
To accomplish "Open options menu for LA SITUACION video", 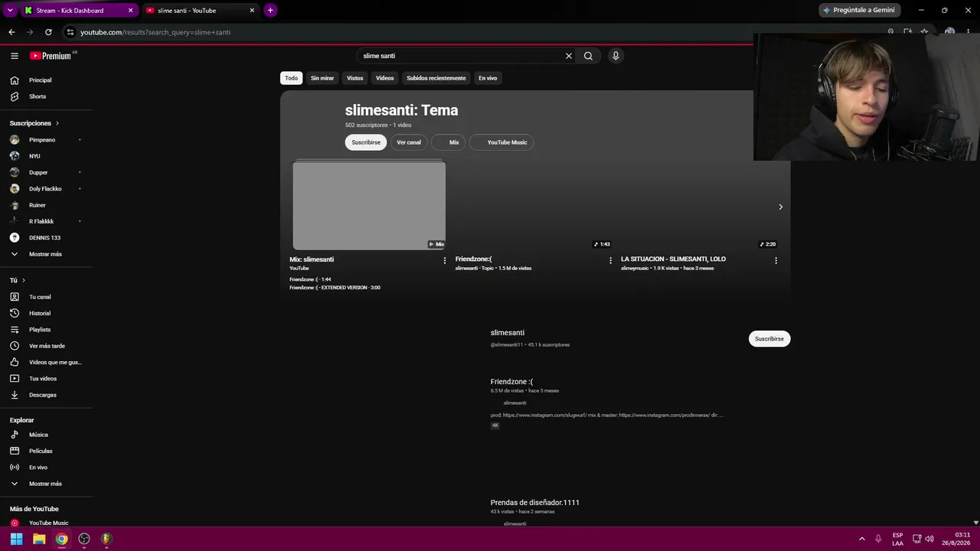I will coord(776,260).
